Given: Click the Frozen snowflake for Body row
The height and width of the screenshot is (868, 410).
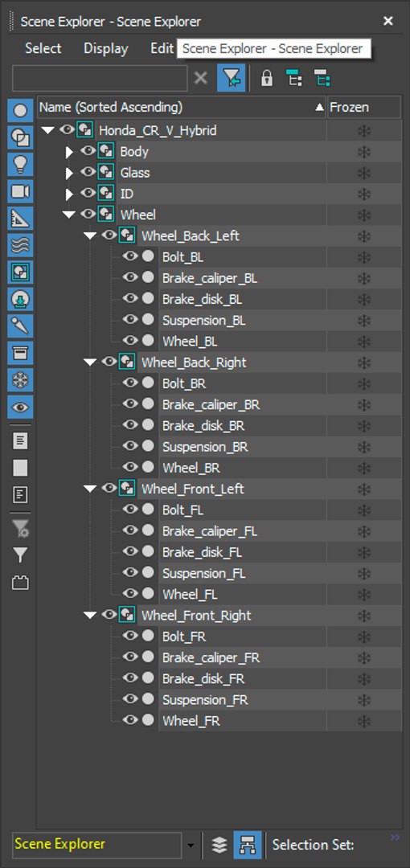Looking at the screenshot, I should 364,152.
